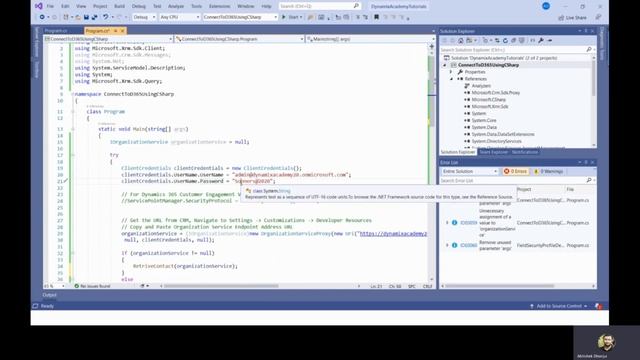The width and height of the screenshot is (640, 360).
Task: Collapse the ConnectToD365UsingCSharp project node
Action: (x=445, y=65)
